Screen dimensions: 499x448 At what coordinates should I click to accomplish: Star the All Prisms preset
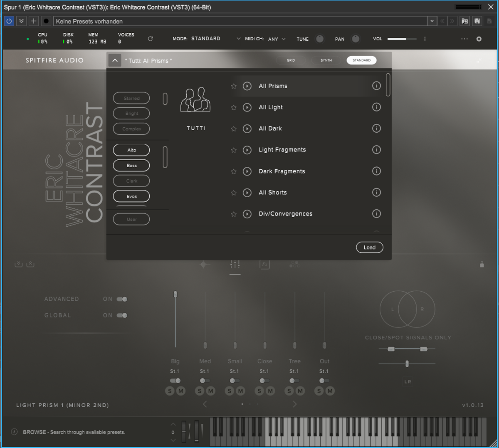[234, 86]
